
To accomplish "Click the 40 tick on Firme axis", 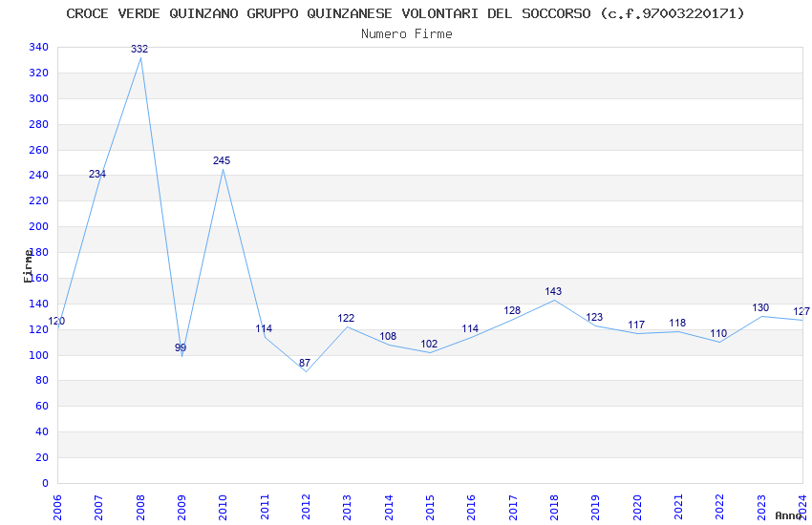I will (42, 431).
